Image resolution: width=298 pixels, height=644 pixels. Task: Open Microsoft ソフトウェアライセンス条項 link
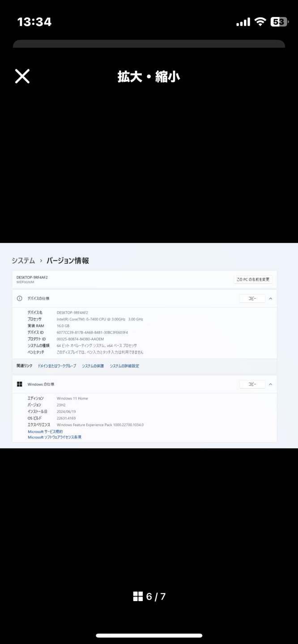[55, 437]
